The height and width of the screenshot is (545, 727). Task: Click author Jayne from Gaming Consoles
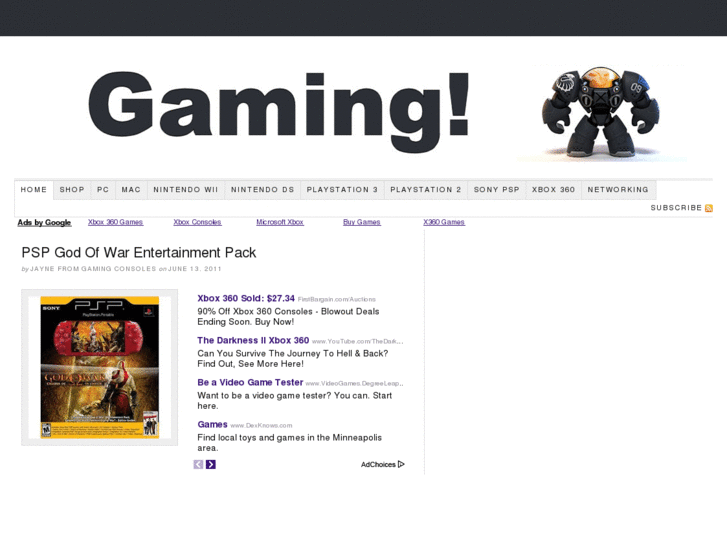point(93,269)
